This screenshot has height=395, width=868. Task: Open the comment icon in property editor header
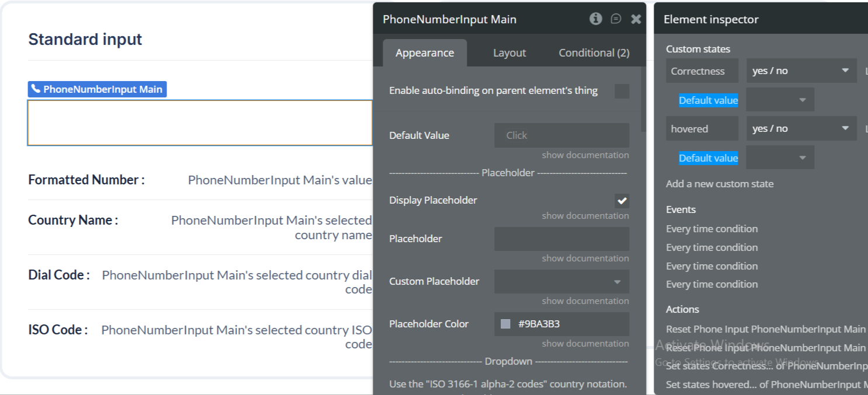coord(616,19)
